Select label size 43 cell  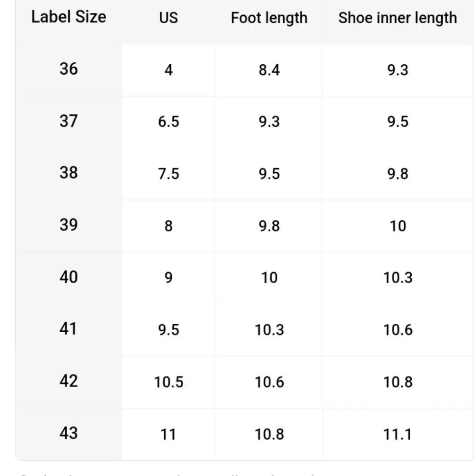tap(69, 434)
